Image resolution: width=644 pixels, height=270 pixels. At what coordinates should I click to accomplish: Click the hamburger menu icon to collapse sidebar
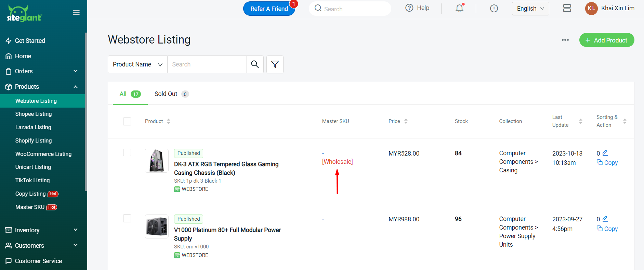click(76, 13)
